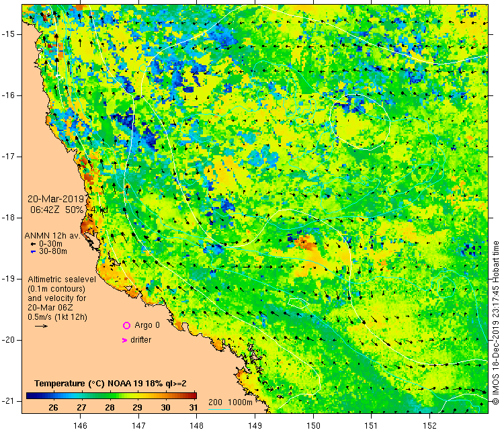Click the 29 color bar tick label
The image size is (504, 430).
tap(138, 408)
